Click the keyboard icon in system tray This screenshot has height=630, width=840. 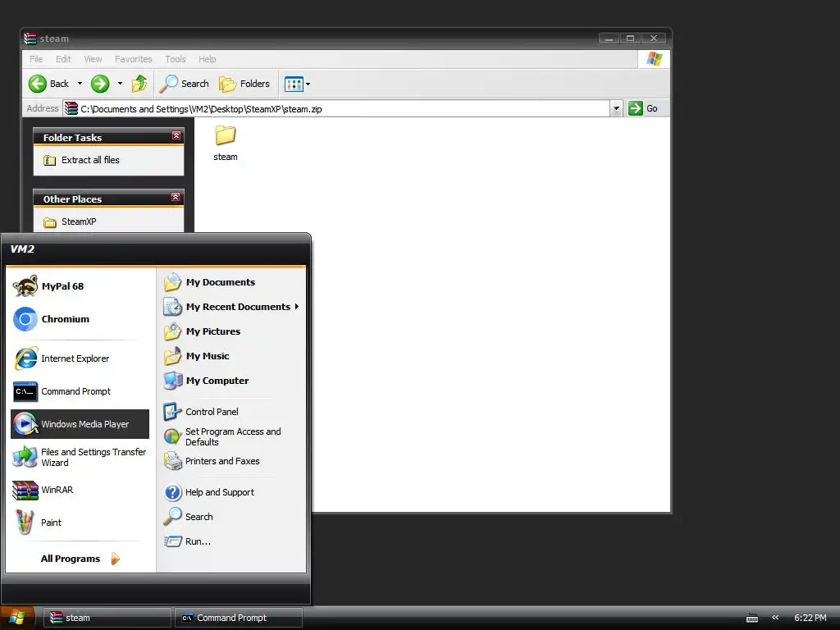coord(752,619)
